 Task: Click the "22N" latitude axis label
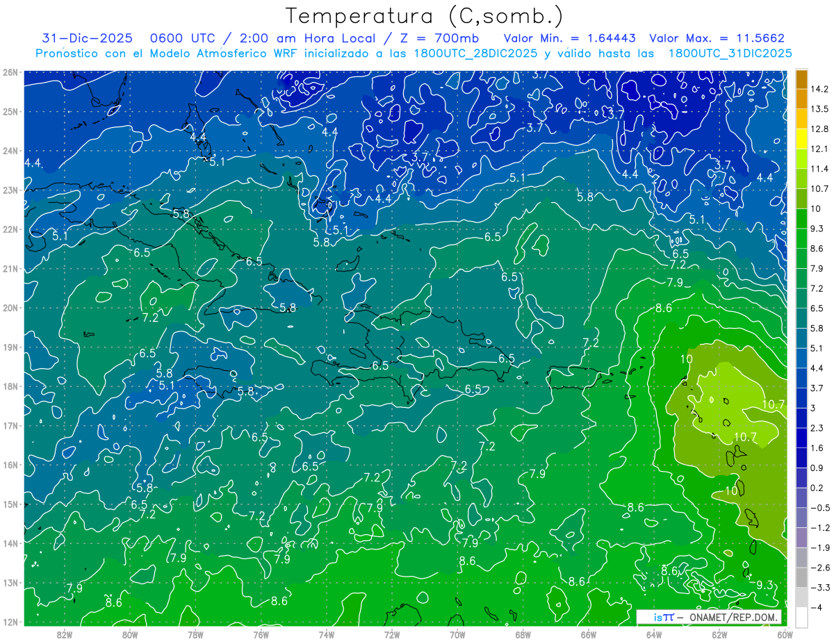click(x=10, y=229)
